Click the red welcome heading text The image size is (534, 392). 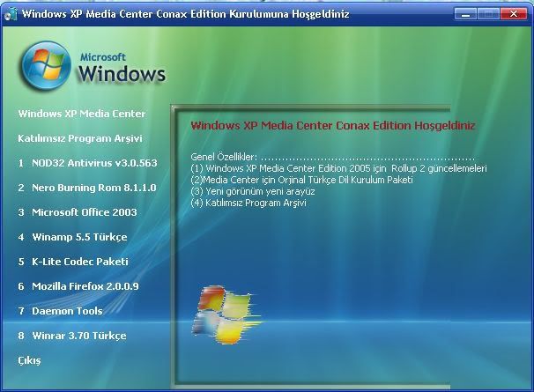[x=333, y=126]
